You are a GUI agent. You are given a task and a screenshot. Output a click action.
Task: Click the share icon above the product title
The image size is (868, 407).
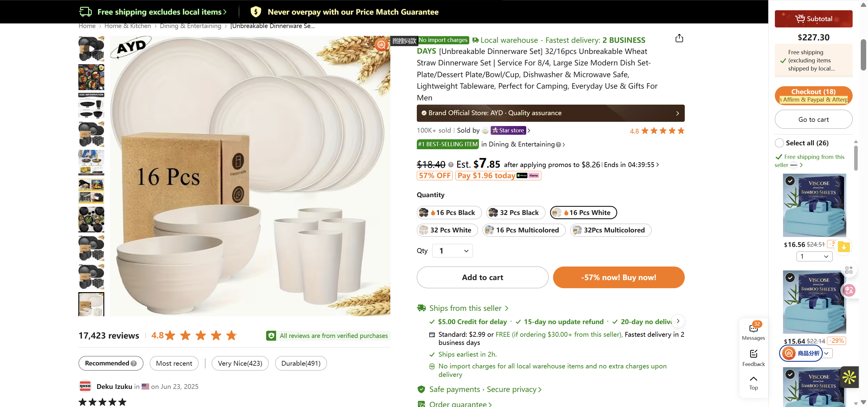[679, 38]
